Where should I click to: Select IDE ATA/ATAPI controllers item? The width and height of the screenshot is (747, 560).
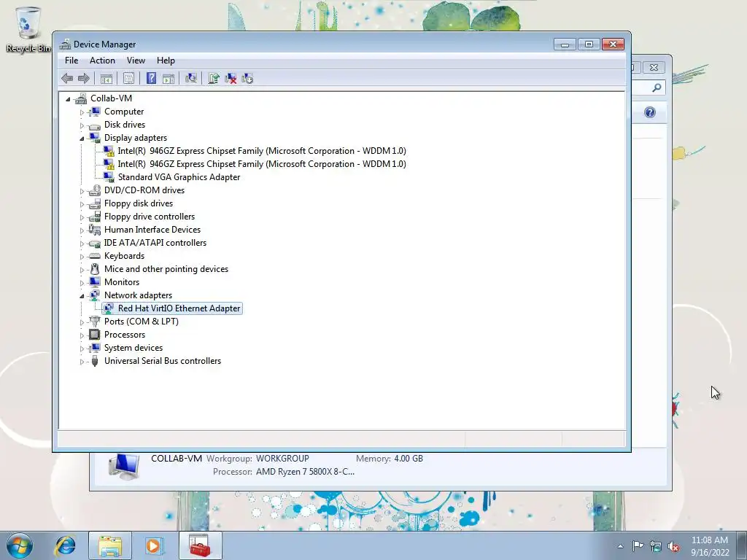[x=155, y=243]
